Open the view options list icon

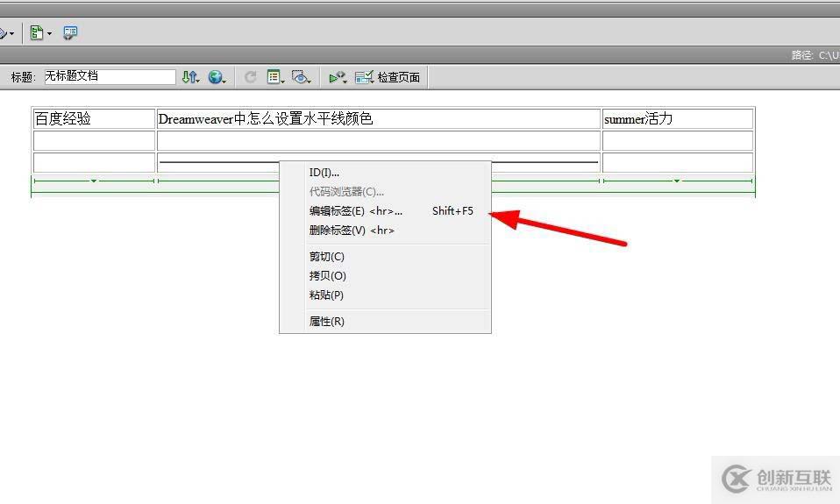click(275, 77)
